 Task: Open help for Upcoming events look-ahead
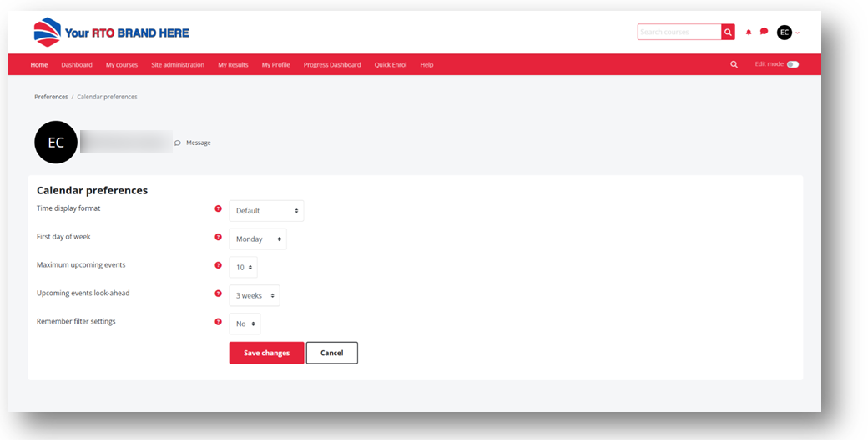click(219, 294)
